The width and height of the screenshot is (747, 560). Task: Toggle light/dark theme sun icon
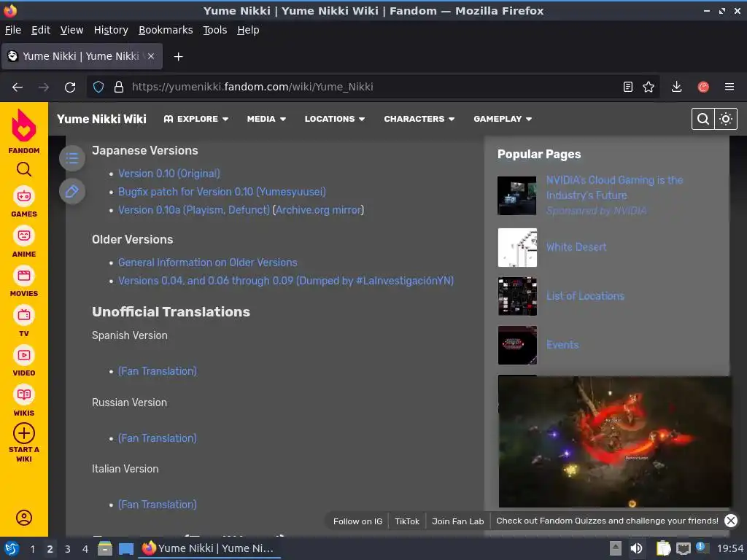726,119
